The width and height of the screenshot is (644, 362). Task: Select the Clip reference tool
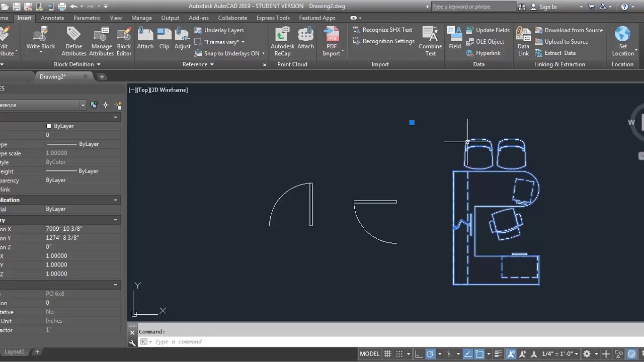tap(164, 39)
